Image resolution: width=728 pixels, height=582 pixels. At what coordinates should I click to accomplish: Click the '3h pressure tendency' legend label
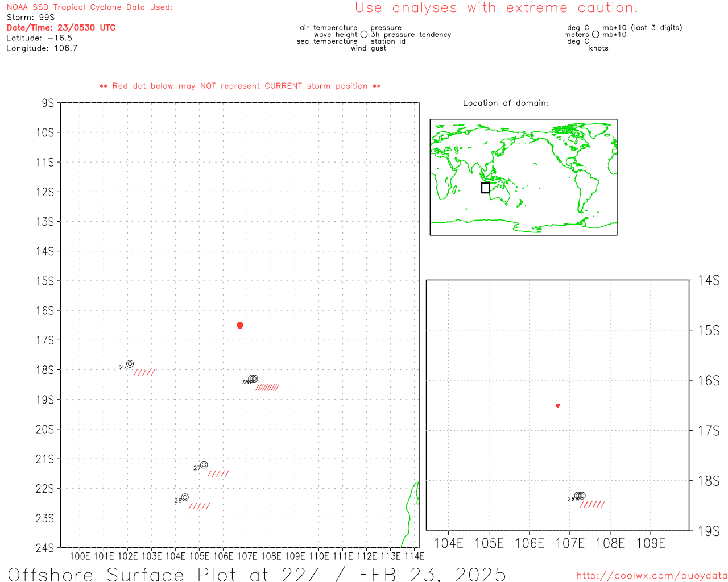coord(411,35)
